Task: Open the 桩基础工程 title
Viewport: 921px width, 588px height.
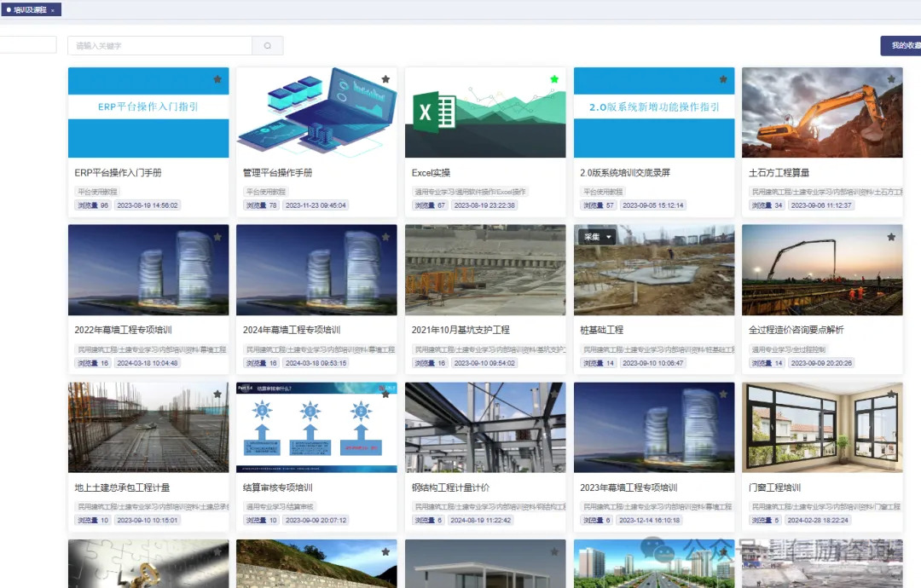Action: [602, 331]
